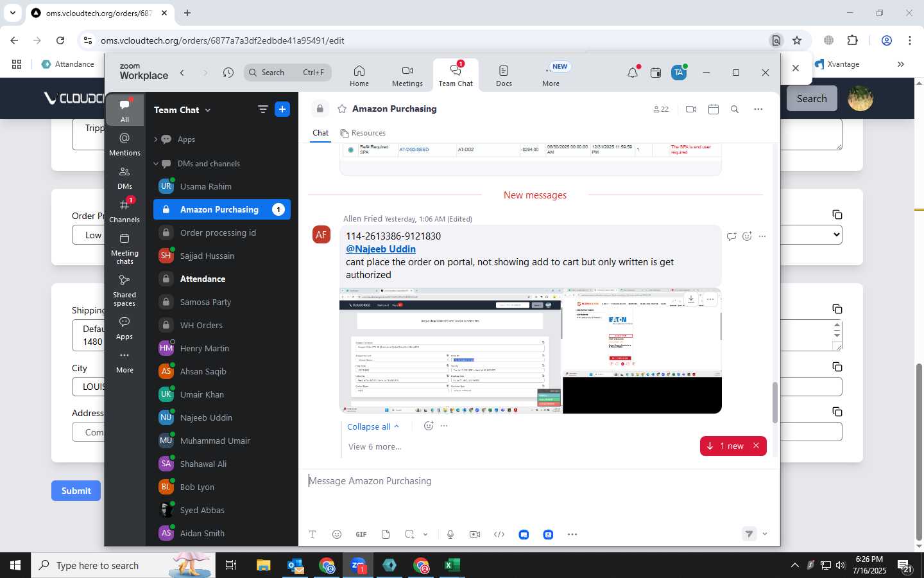
Task: Search within Amazon Purchasing chat
Action: [x=735, y=109]
